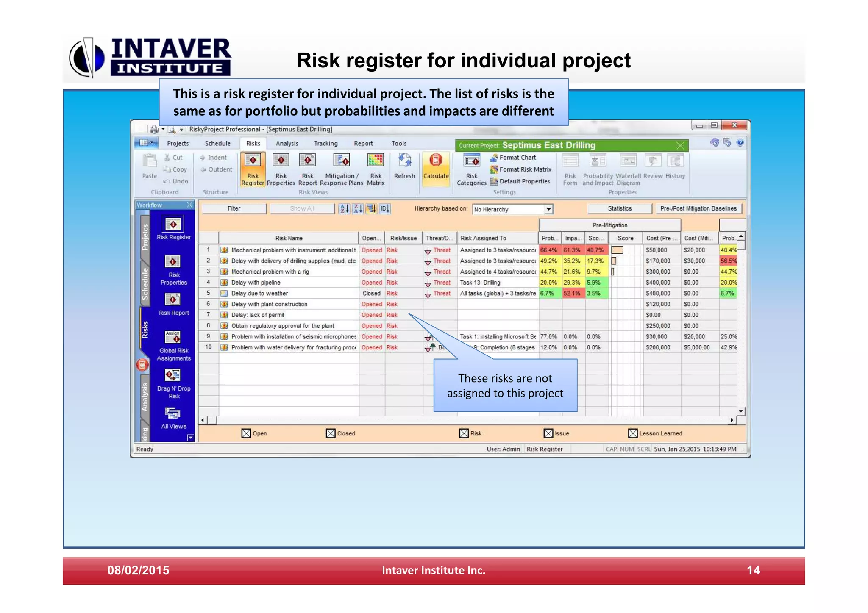
Task: Expand Workflow panel bottom arrow
Action: pyautogui.click(x=190, y=437)
